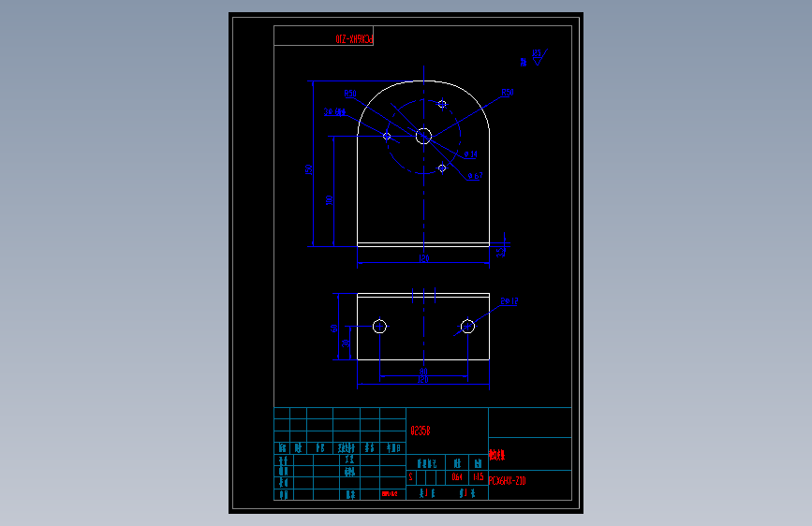Click the Φ14 diameter label
Screen dimensions: 812x526
click(471, 154)
